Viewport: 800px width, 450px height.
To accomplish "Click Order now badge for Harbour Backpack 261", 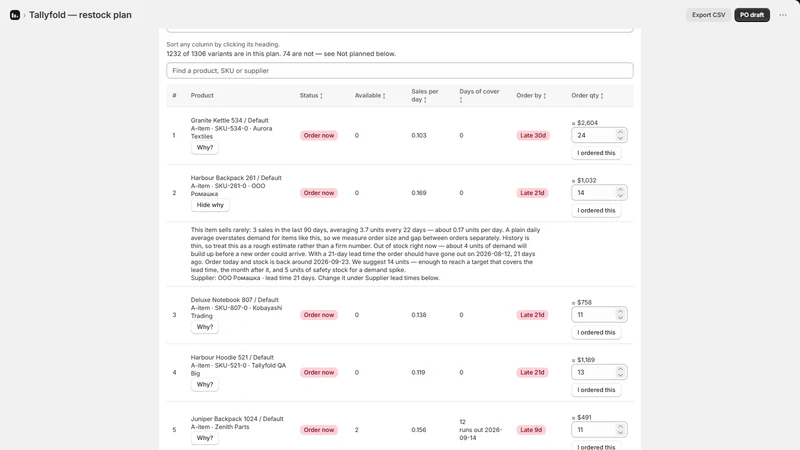I will [319, 193].
